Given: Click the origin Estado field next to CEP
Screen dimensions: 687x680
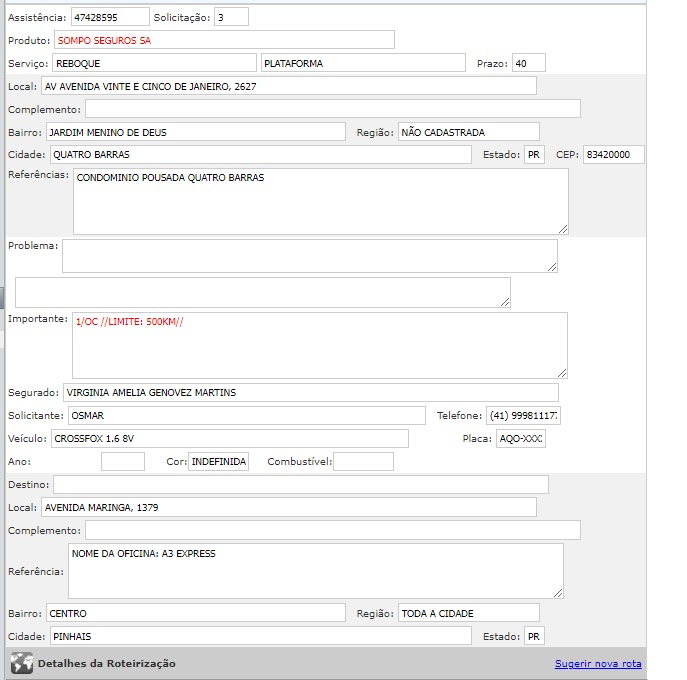Looking at the screenshot, I should [534, 154].
